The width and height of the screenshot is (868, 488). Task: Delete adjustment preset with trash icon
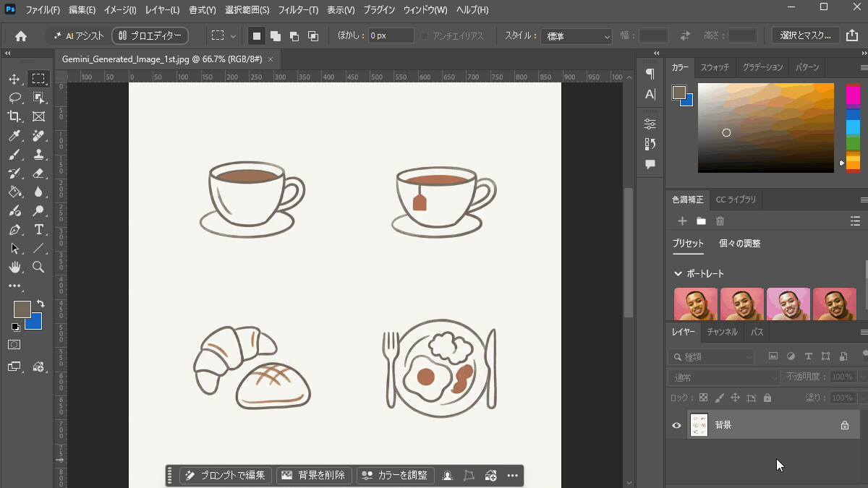pos(720,221)
